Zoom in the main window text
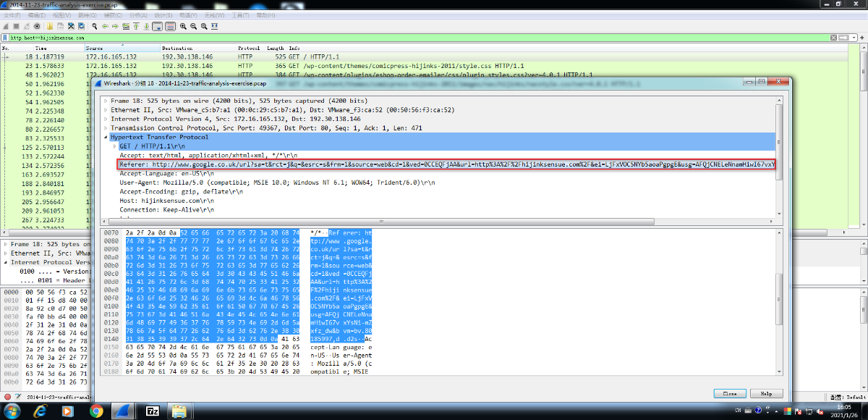This screenshot has width=868, height=420. coord(183,26)
